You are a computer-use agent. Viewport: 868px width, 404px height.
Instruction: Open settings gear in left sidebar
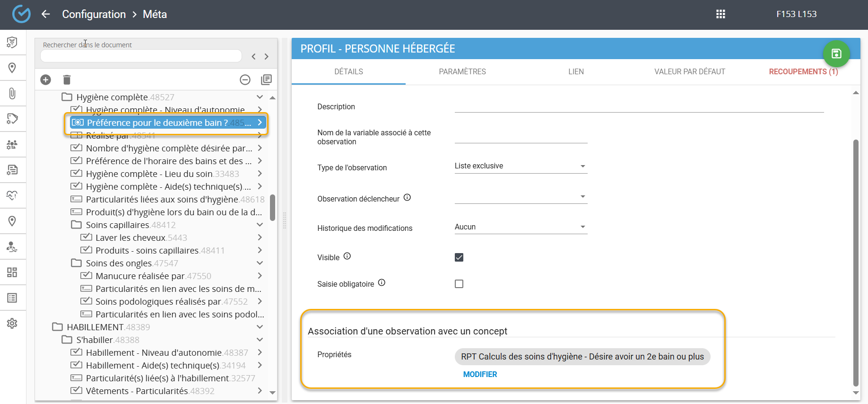click(x=12, y=323)
